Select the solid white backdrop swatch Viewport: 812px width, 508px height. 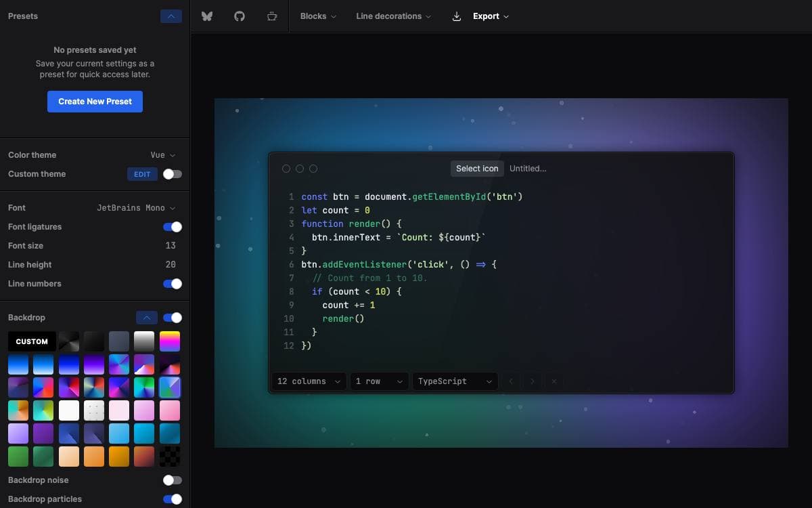click(69, 410)
